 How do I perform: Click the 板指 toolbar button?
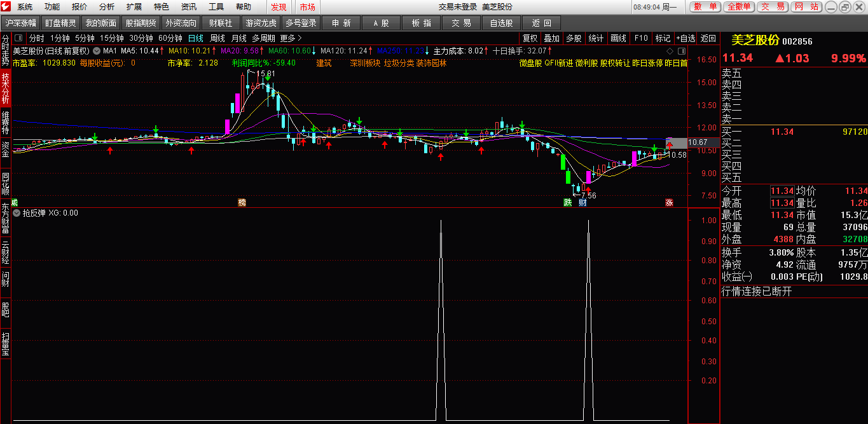421,23
